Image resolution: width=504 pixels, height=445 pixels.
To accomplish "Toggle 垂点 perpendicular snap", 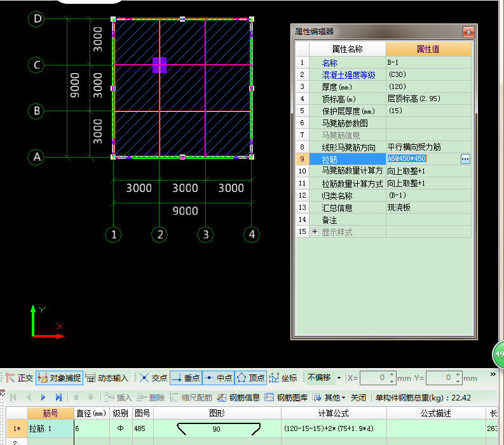I will click(186, 378).
